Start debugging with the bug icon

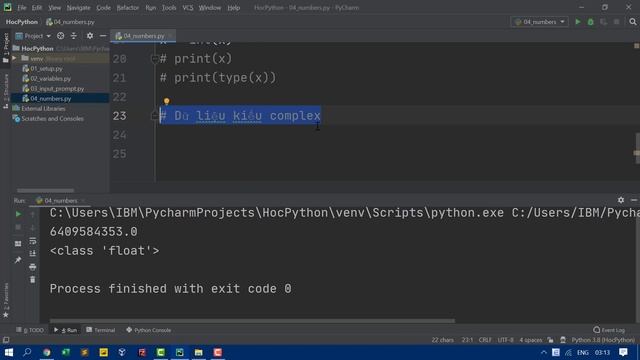591,22
